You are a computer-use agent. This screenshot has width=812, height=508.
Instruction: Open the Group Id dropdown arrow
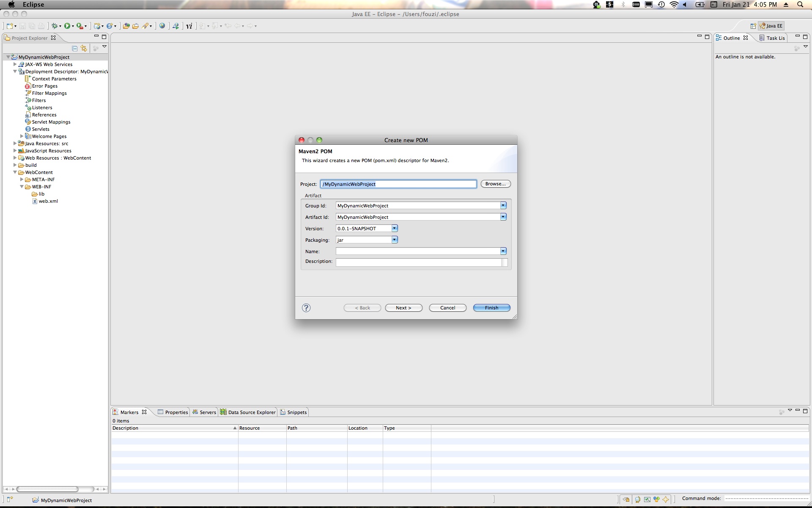tap(503, 205)
